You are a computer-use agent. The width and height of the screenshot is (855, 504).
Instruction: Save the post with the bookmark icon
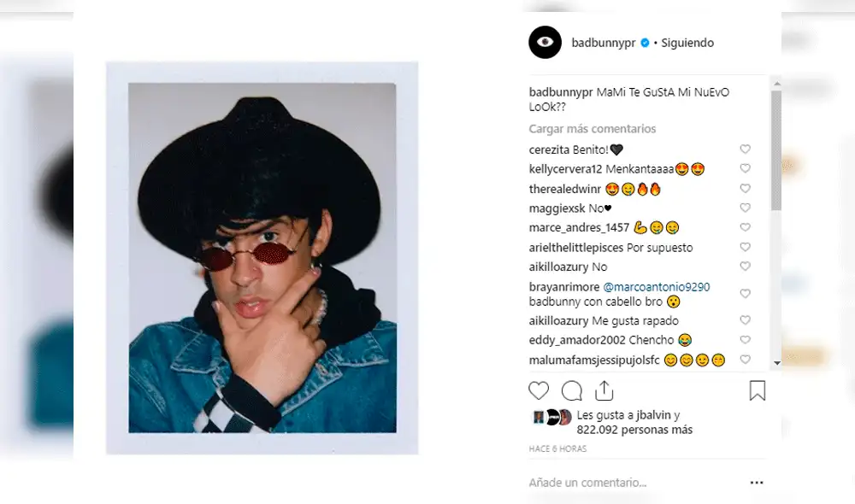[x=758, y=390]
